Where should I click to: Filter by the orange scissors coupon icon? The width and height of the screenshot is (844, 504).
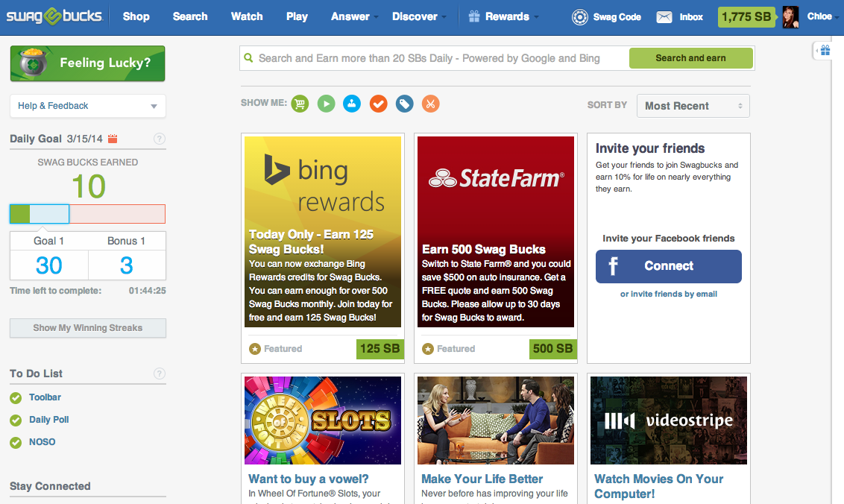pyautogui.click(x=431, y=104)
